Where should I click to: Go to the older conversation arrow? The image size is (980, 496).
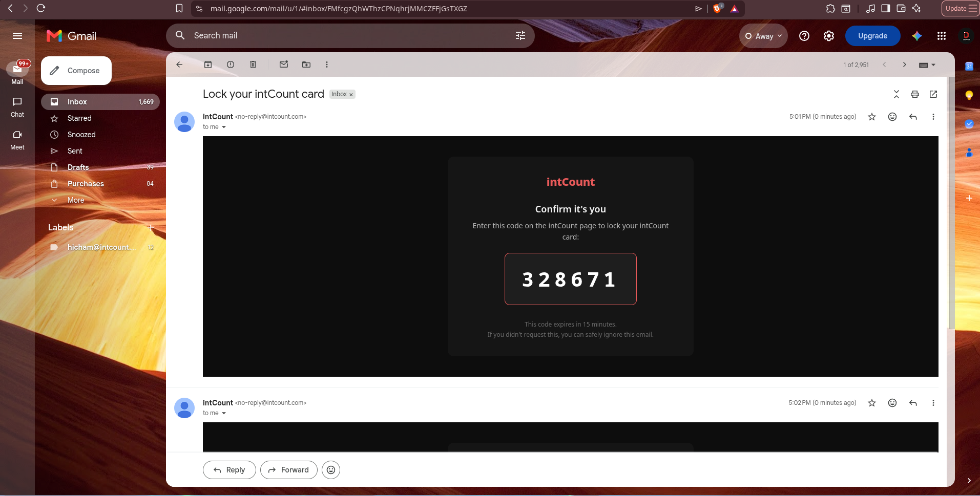point(905,64)
